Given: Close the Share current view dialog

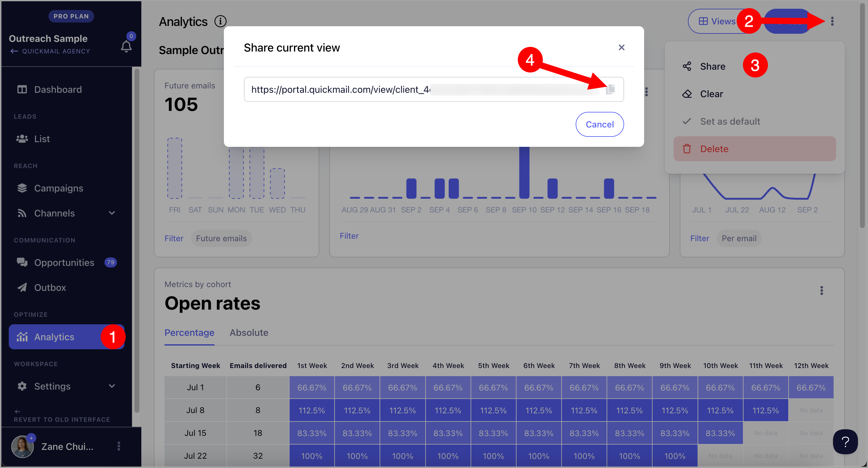Looking at the screenshot, I should pos(621,47).
